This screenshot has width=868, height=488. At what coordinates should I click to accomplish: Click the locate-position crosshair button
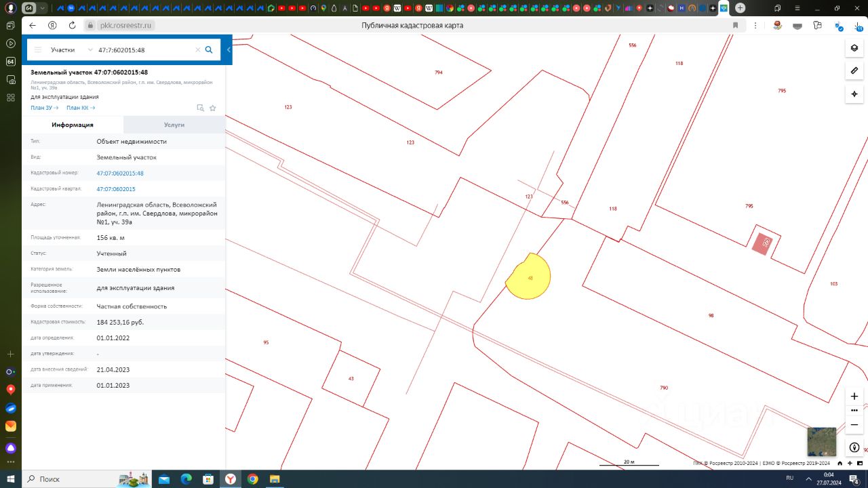pos(854,94)
